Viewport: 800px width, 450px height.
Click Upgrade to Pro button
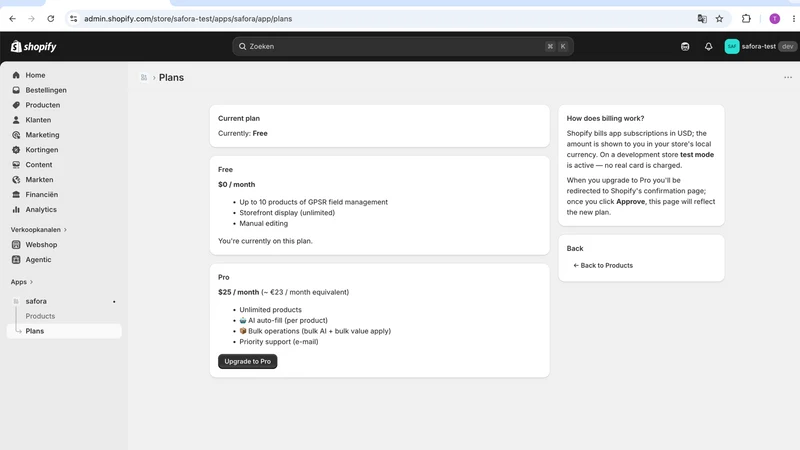tap(247, 361)
